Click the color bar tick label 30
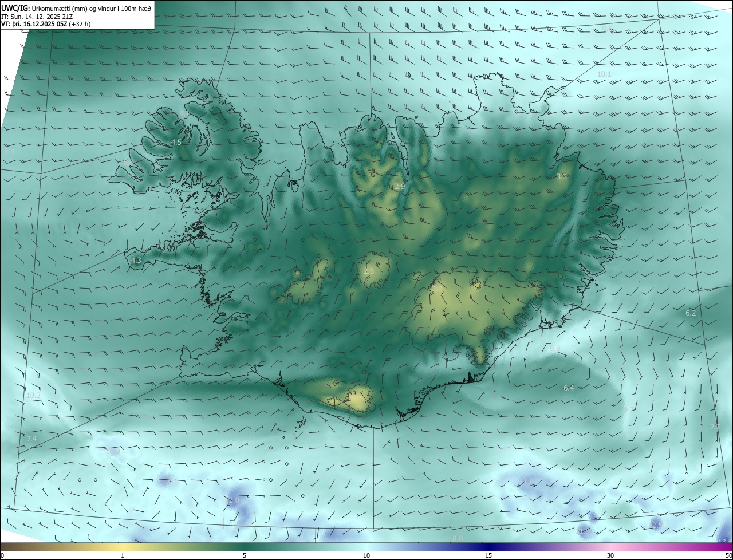 click(610, 555)
